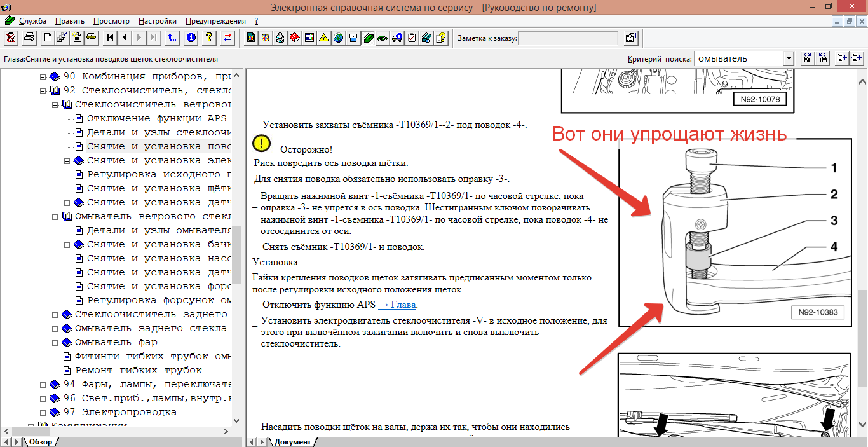
Task: Collapse the '92 Стеклоочиститель' tree node
Action: 44,90
